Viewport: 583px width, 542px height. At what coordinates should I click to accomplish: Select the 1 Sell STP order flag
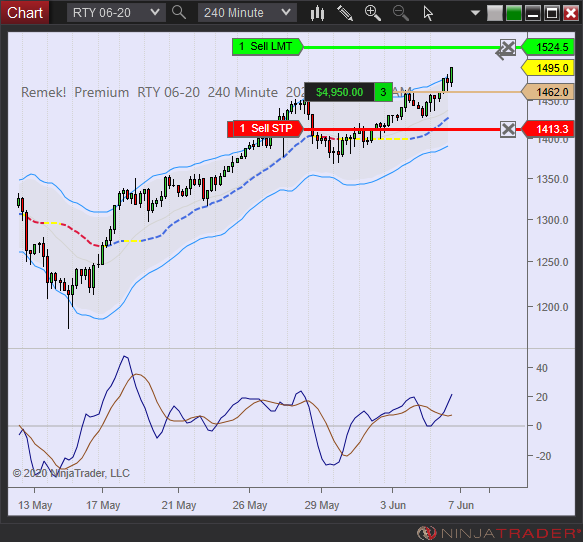point(265,129)
